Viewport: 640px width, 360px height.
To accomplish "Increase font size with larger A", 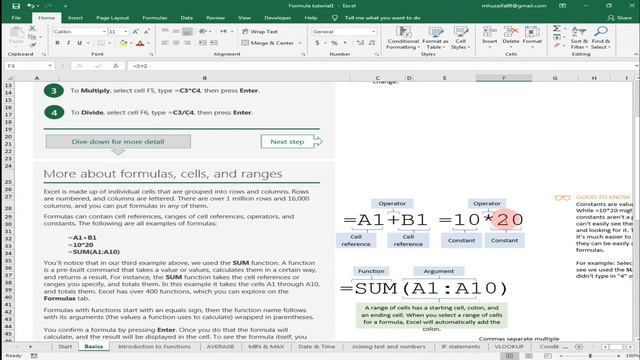I will click(136, 31).
